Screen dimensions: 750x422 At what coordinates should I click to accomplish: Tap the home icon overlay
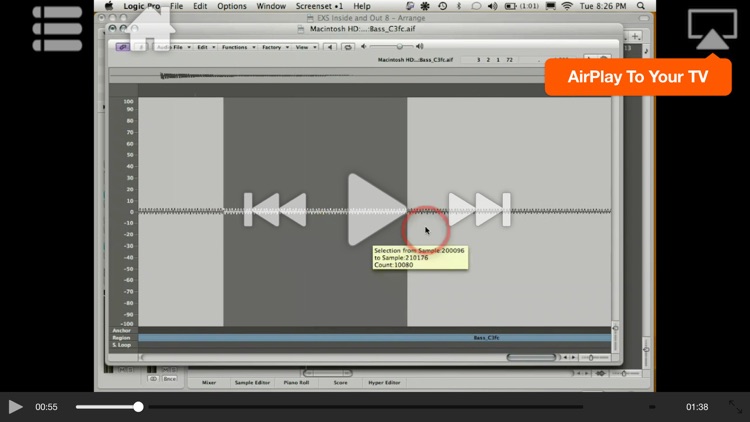150,30
